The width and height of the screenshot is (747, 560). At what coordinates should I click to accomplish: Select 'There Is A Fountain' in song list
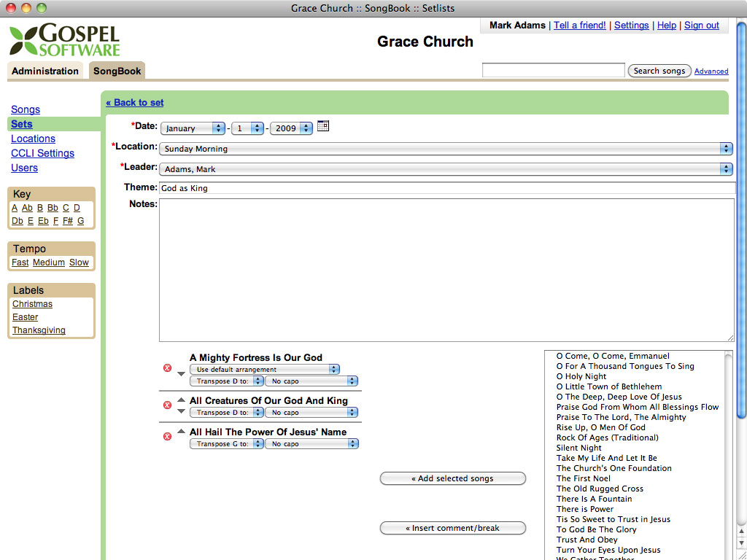tap(594, 499)
